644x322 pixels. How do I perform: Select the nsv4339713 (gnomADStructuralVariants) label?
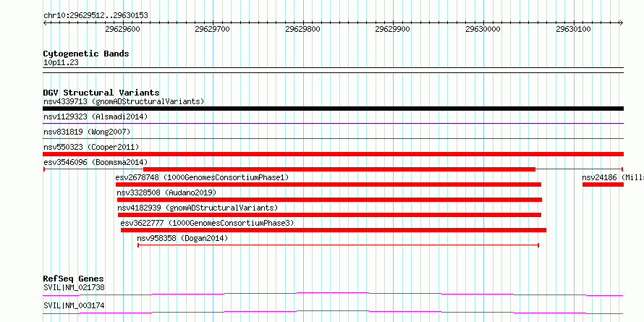pos(124,101)
